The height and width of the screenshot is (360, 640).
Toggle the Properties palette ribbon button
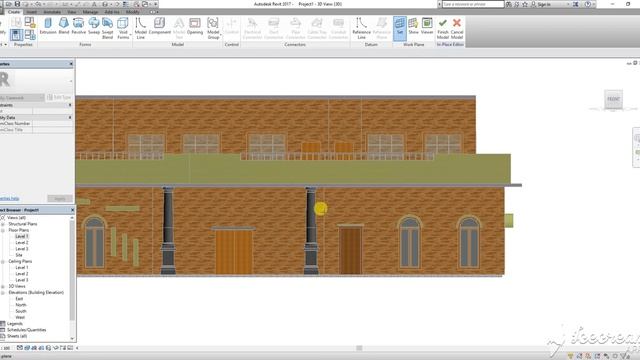coord(16,35)
